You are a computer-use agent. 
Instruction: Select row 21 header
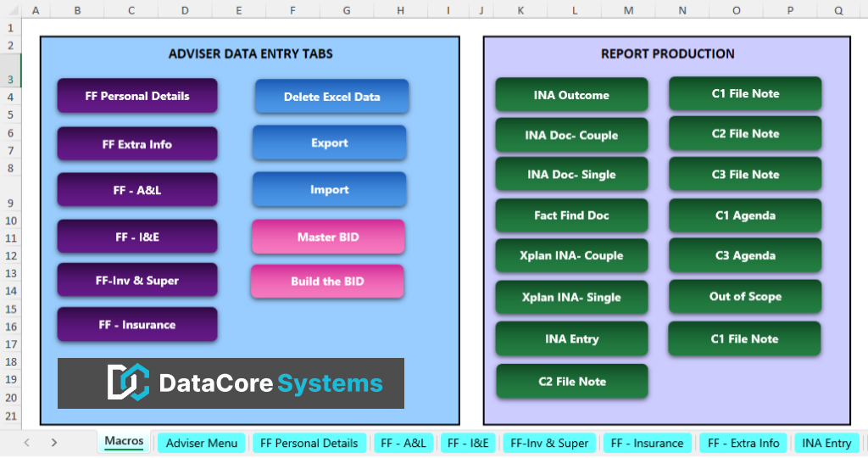(x=10, y=416)
